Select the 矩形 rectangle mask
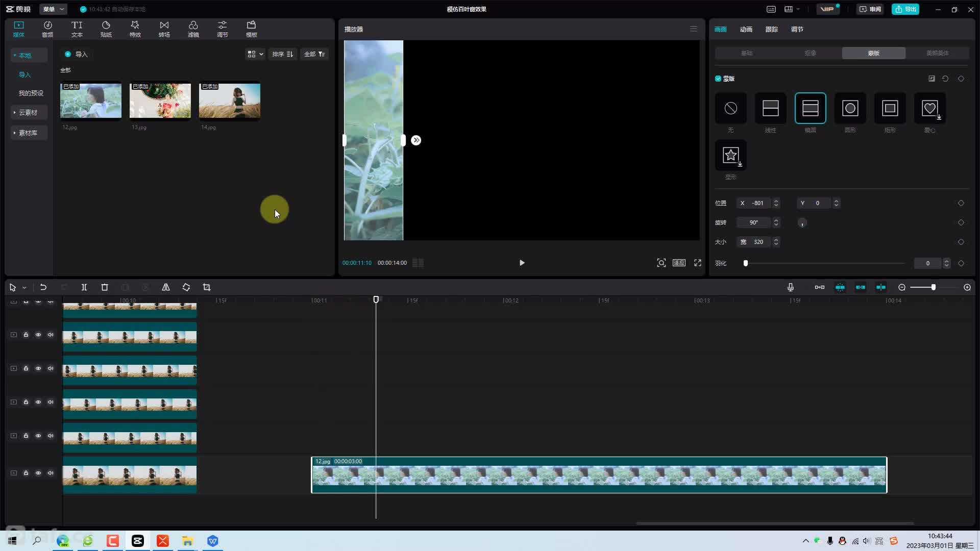The width and height of the screenshot is (980, 551). pyautogui.click(x=890, y=108)
